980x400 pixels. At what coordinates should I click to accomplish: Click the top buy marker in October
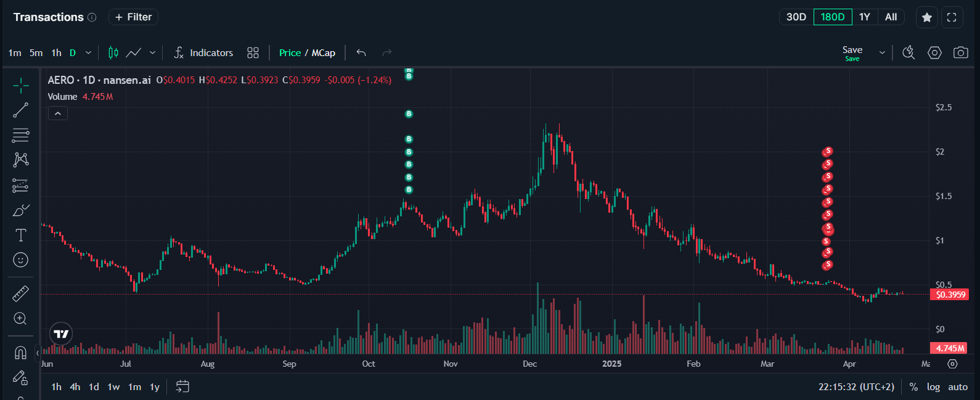tap(408, 70)
